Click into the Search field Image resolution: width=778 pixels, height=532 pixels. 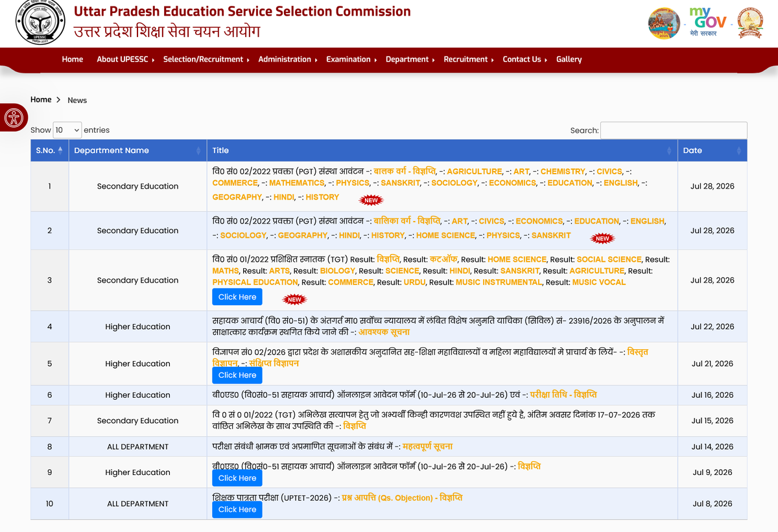tap(674, 130)
